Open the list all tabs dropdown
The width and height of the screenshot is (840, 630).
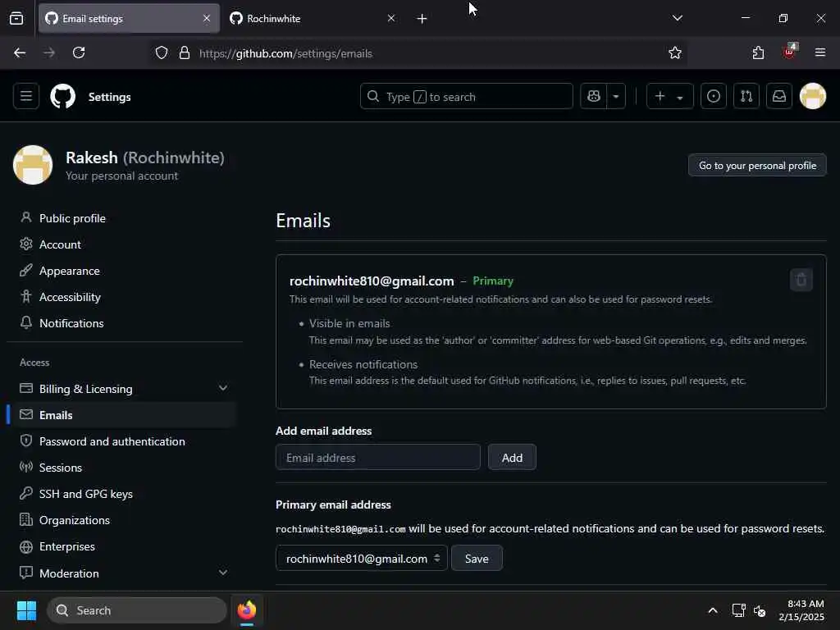[x=677, y=18]
